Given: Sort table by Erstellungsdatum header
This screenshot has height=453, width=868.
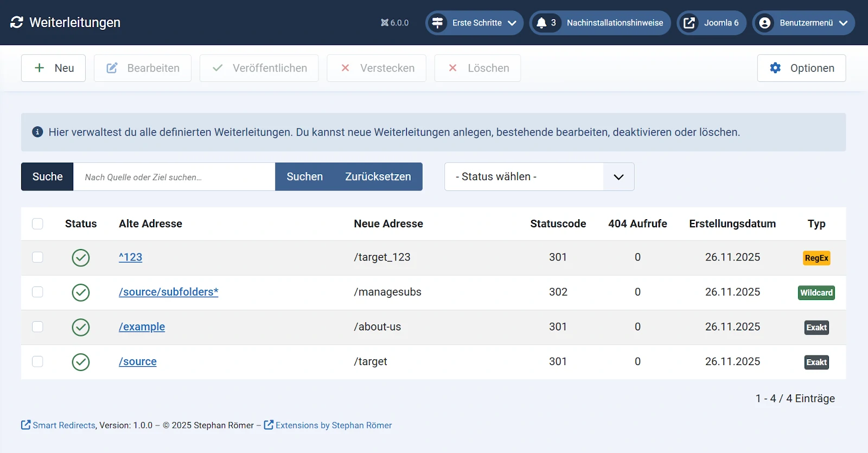Looking at the screenshot, I should (x=732, y=224).
